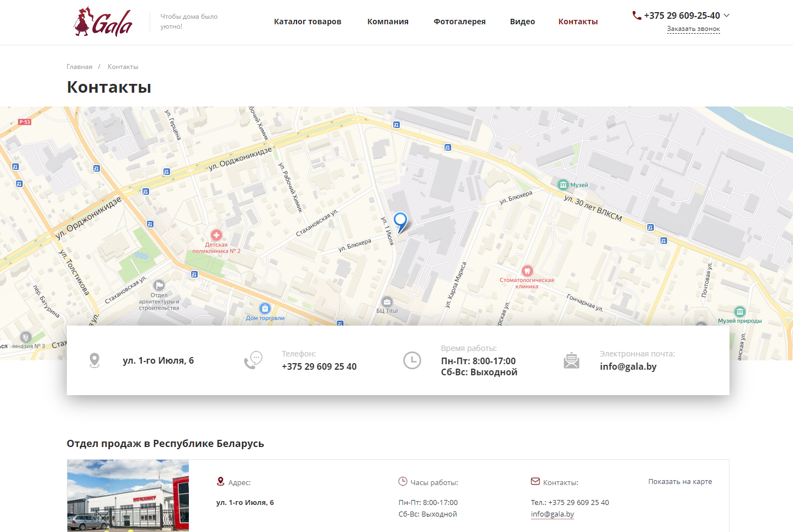Image resolution: width=793 pixels, height=532 pixels.
Task: Open Каталог товаров menu
Action: pos(308,22)
